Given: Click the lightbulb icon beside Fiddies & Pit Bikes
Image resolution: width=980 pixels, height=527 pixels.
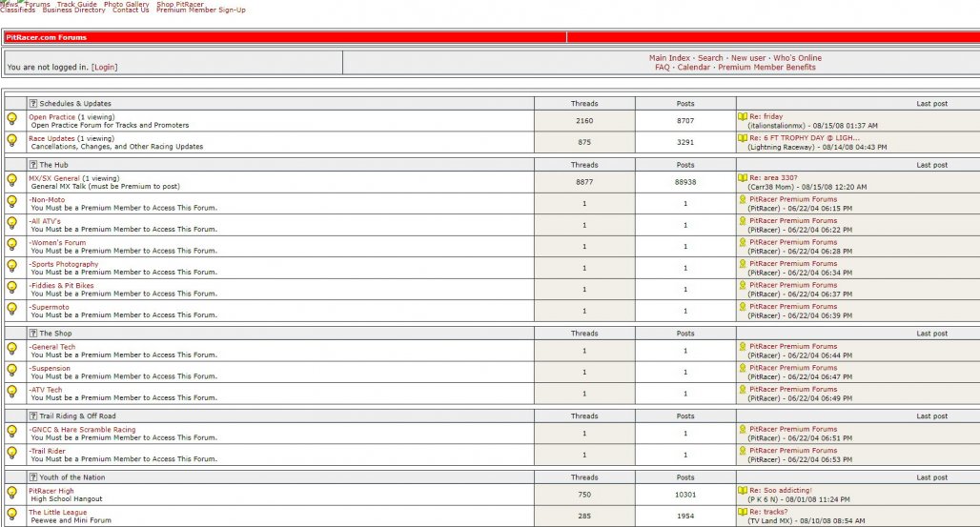Looking at the screenshot, I should (11, 287).
